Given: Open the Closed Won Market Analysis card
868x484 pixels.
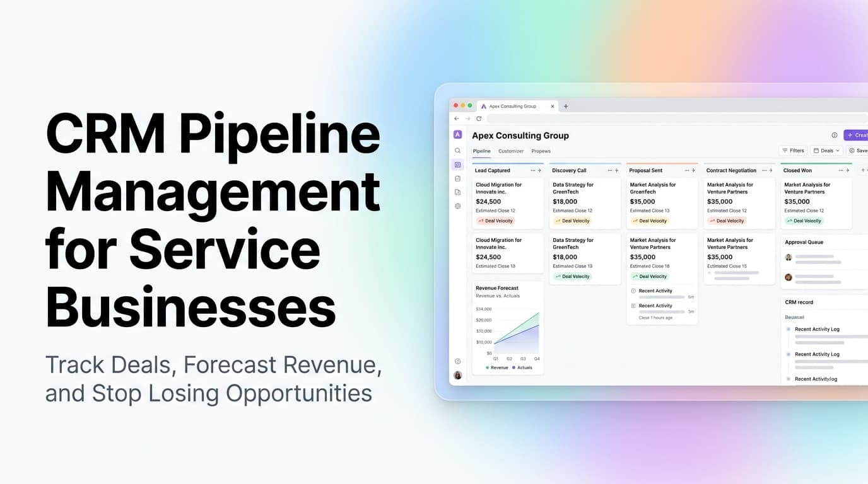Looking at the screenshot, I should click(816, 203).
